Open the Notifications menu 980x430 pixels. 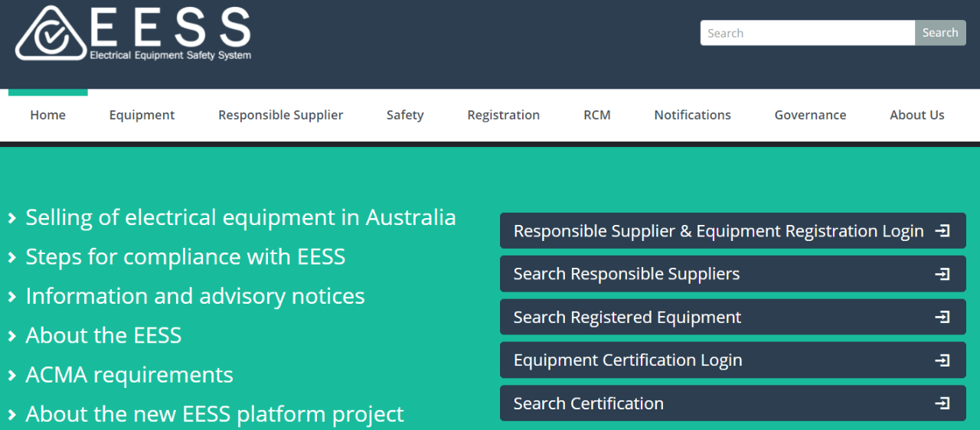coord(692,115)
